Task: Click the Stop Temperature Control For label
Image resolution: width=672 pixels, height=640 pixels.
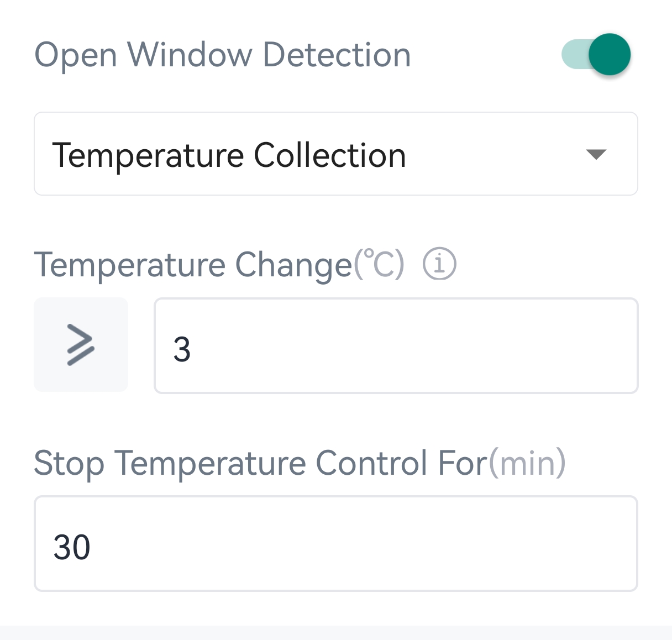Action: pyautogui.click(x=260, y=463)
